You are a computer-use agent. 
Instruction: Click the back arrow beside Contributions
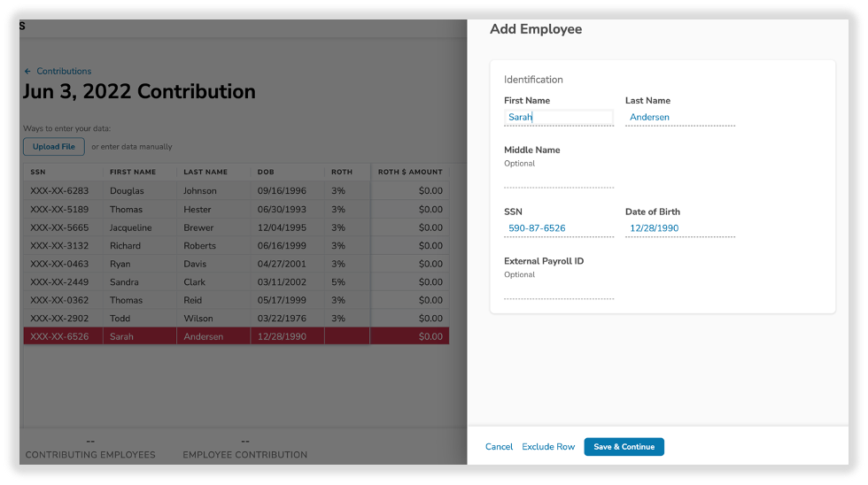tap(27, 72)
